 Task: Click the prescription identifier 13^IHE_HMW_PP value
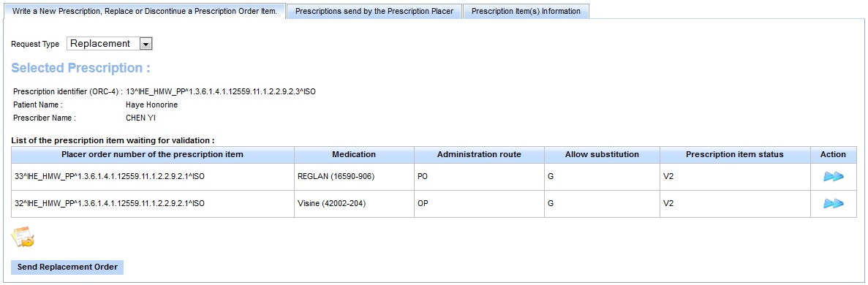tap(221, 91)
